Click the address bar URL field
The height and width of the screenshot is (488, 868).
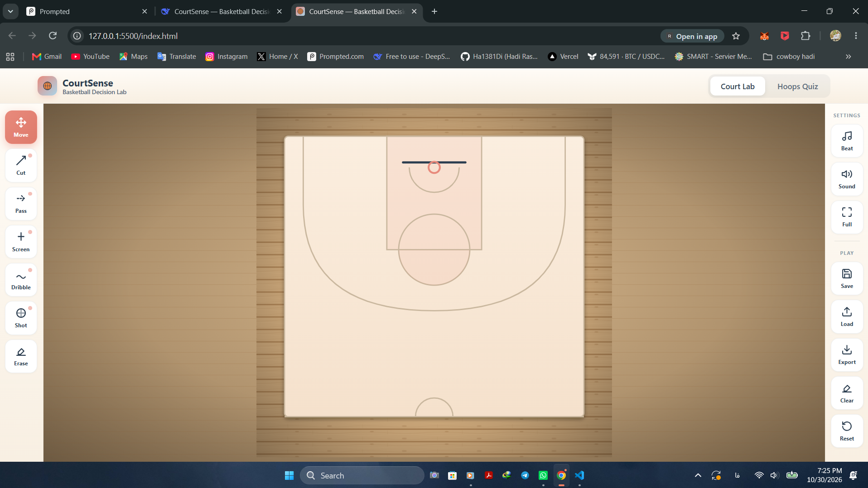point(362,36)
